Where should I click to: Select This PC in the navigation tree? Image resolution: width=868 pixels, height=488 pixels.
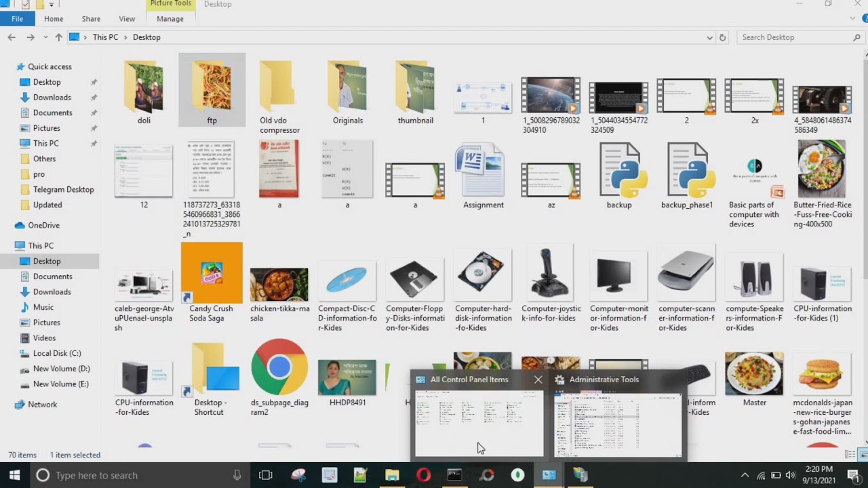pos(41,245)
